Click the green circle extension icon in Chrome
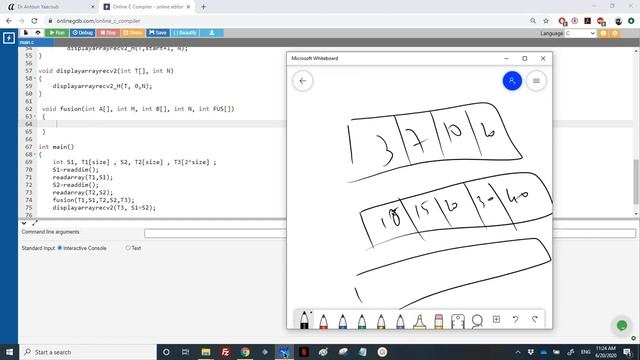 coord(631,21)
